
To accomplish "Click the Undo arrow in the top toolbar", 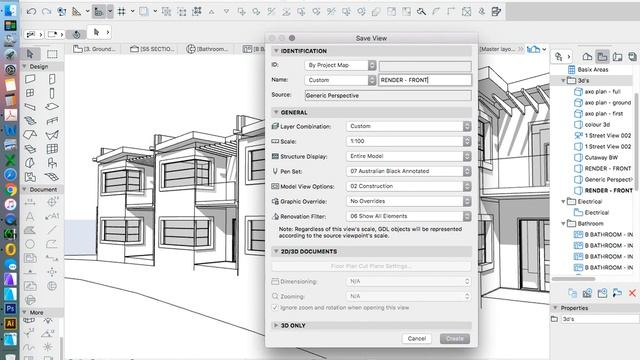I will [x=31, y=11].
